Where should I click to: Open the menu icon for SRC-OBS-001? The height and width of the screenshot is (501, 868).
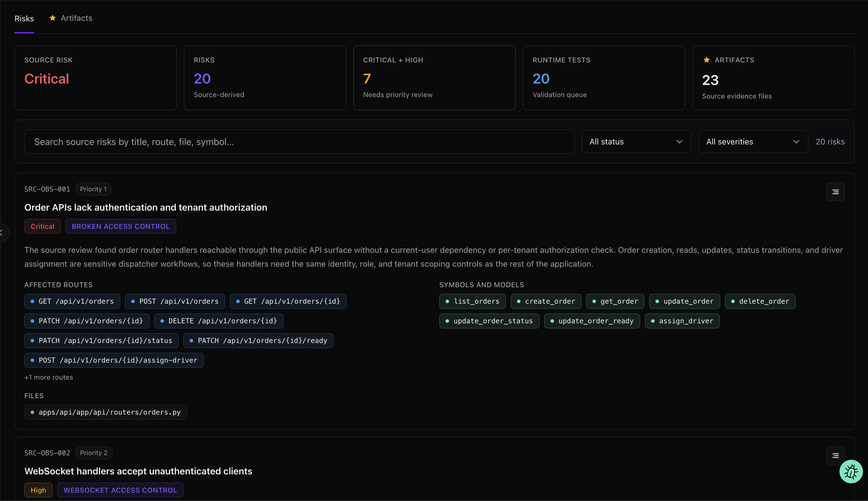[835, 192]
